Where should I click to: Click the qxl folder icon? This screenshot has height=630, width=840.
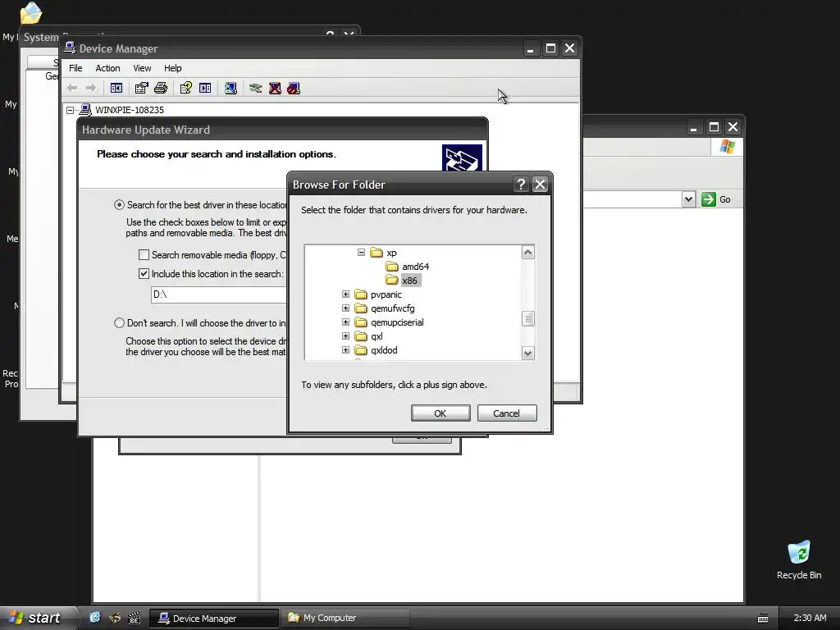[x=361, y=336]
